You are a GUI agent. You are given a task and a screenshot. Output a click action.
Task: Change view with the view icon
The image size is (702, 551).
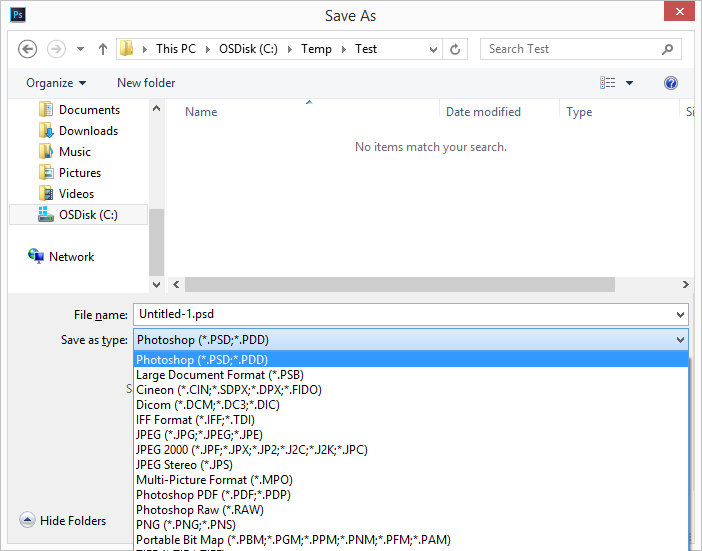[x=608, y=83]
